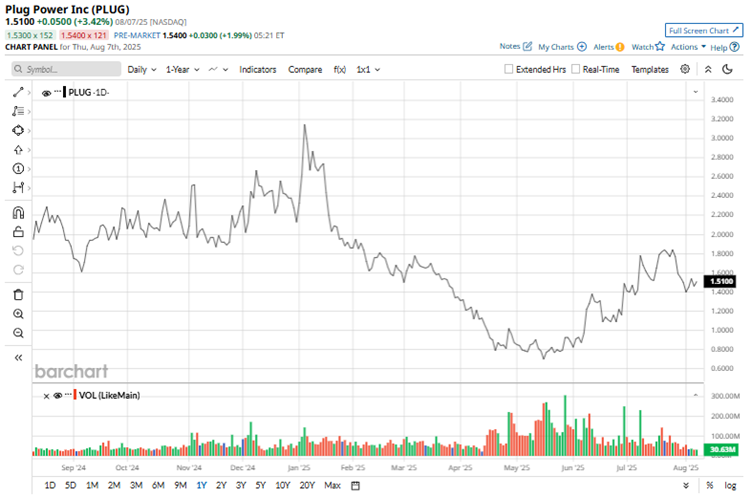The width and height of the screenshot is (752, 498).
Task: Toggle percent scale button
Action: pyautogui.click(x=709, y=486)
